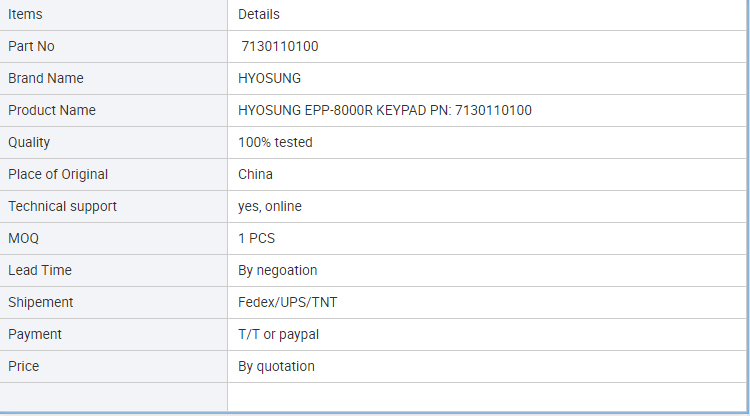Select the "Place of Original" label
Image resolution: width=750 pixels, height=416 pixels.
click(x=58, y=174)
